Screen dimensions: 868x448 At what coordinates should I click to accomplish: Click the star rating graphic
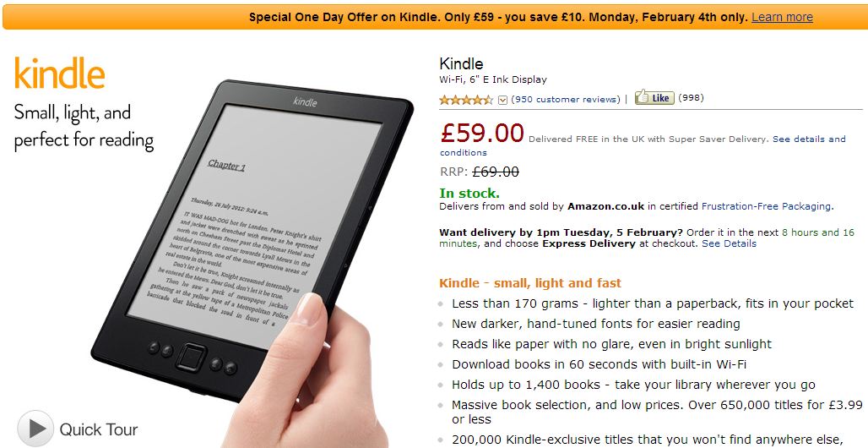[466, 100]
